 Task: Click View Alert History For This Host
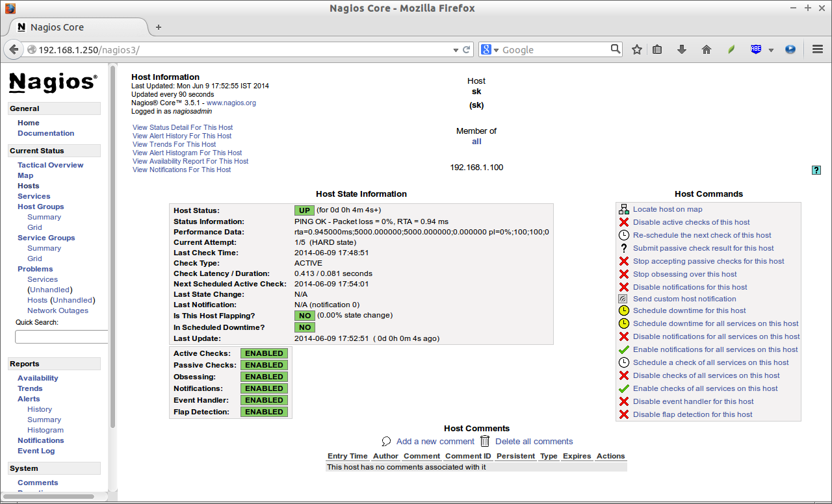(182, 136)
